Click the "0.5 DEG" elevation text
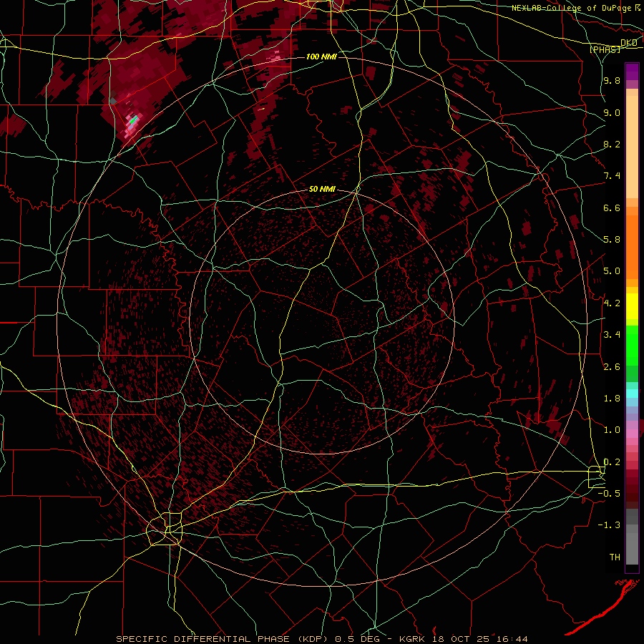 click(x=356, y=639)
